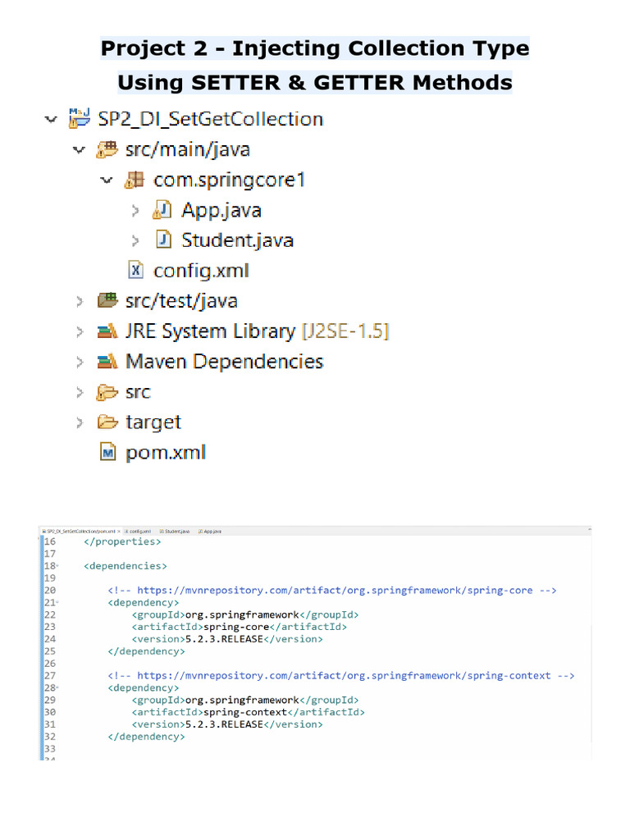Open App.java from the tree
The width and height of the screenshot is (630, 840).
221,210
